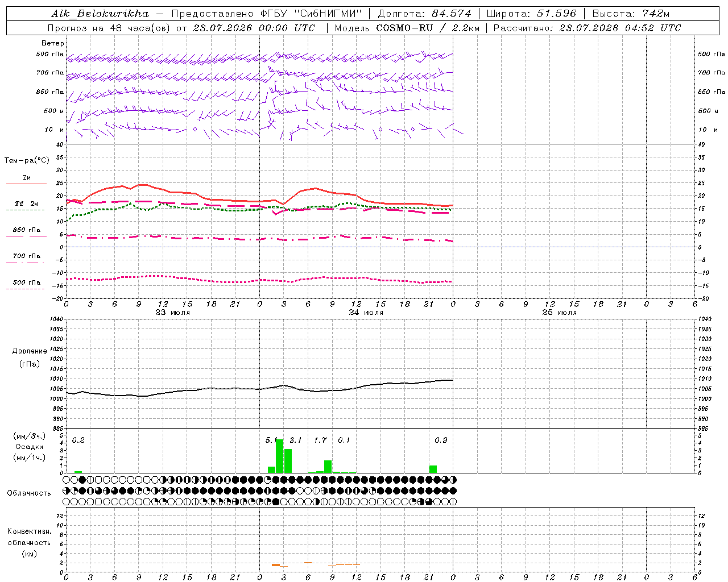The height and width of the screenshot is (582, 728).
Task: Click the green precipitation bar under 0.9
Action: pos(433,469)
